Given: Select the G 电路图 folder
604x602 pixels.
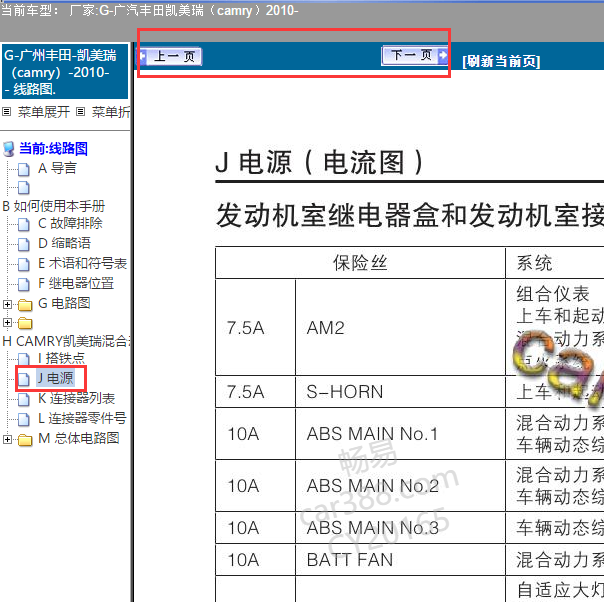Looking at the screenshot, I should point(64,304).
